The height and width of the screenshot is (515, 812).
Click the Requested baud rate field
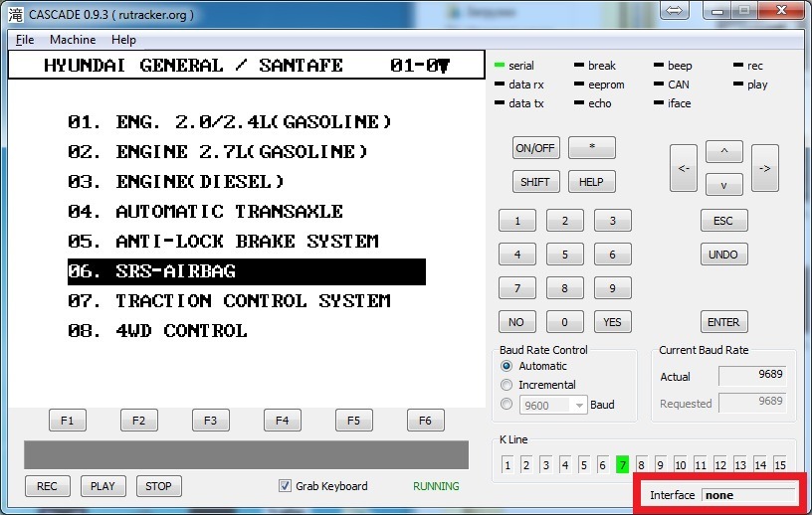click(x=752, y=403)
